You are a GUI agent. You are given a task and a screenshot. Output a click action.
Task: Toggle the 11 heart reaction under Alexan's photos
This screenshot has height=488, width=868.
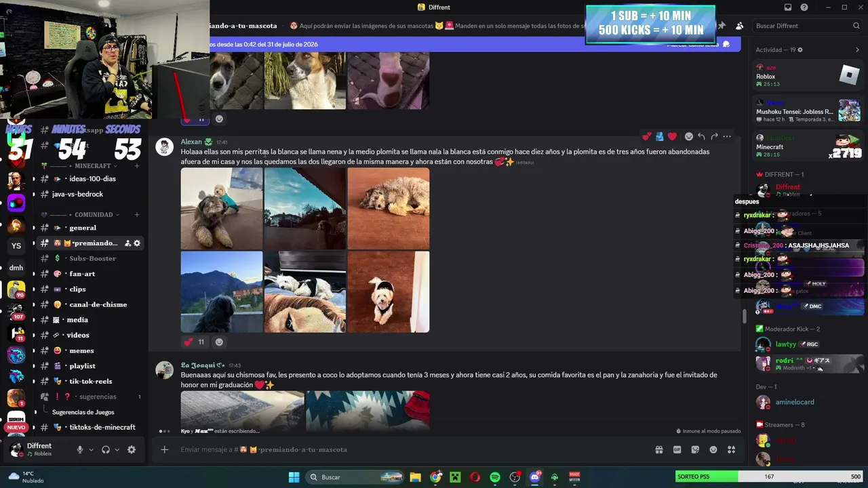tap(195, 342)
